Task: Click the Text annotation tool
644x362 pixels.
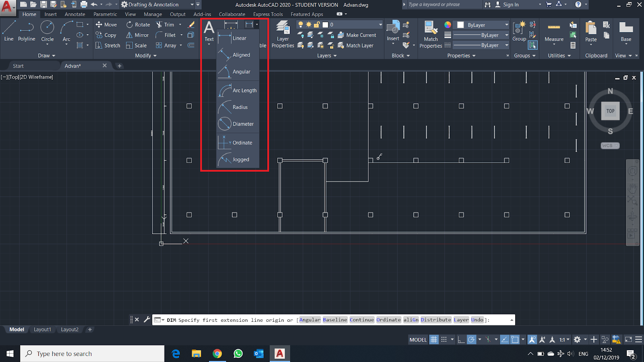Action: point(209,31)
